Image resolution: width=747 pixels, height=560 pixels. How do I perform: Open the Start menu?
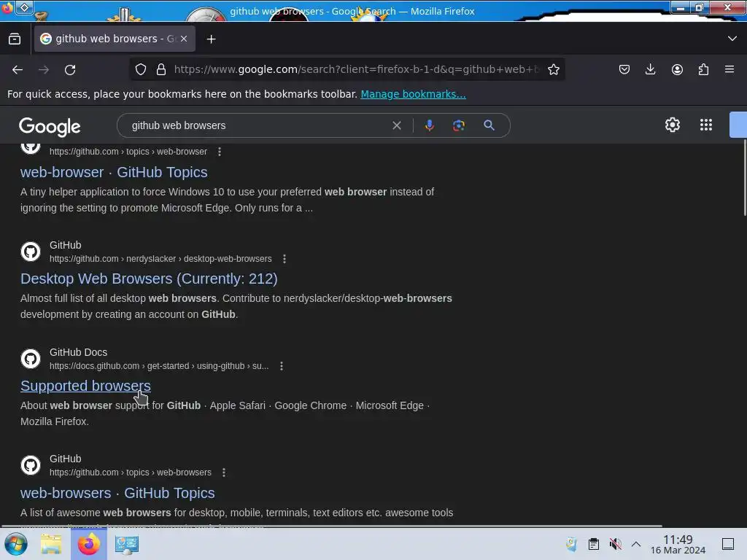[x=15, y=544]
